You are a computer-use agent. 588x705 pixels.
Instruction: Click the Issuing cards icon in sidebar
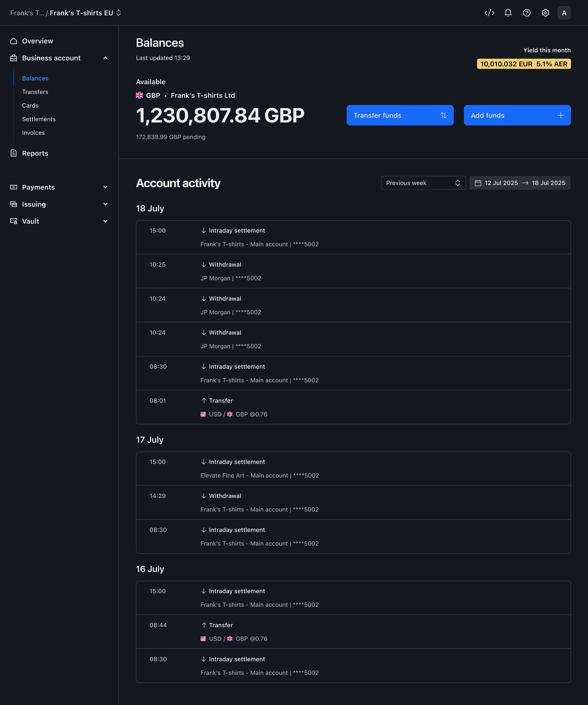[13, 204]
